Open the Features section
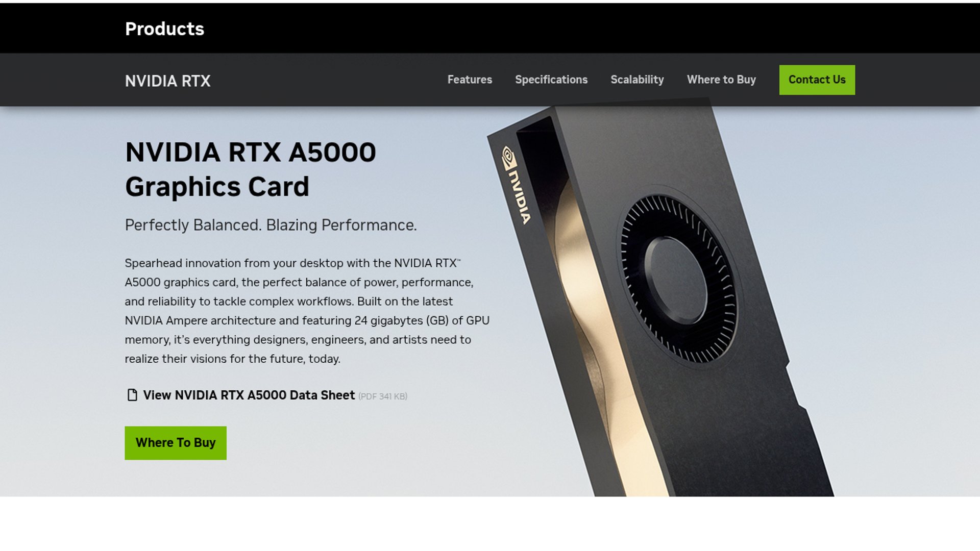The height and width of the screenshot is (551, 980). 470,80
